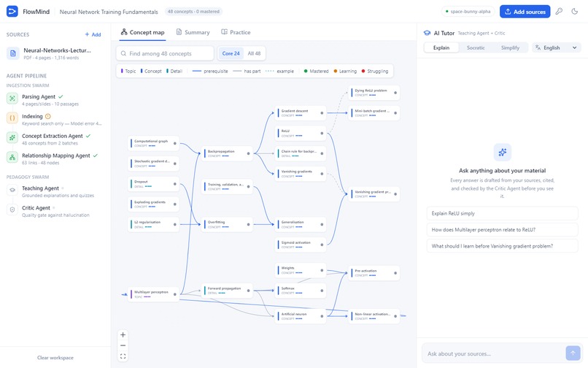Viewport: 588px width, 368px height.
Task: Click the Ask about your sources input
Action: (493, 353)
